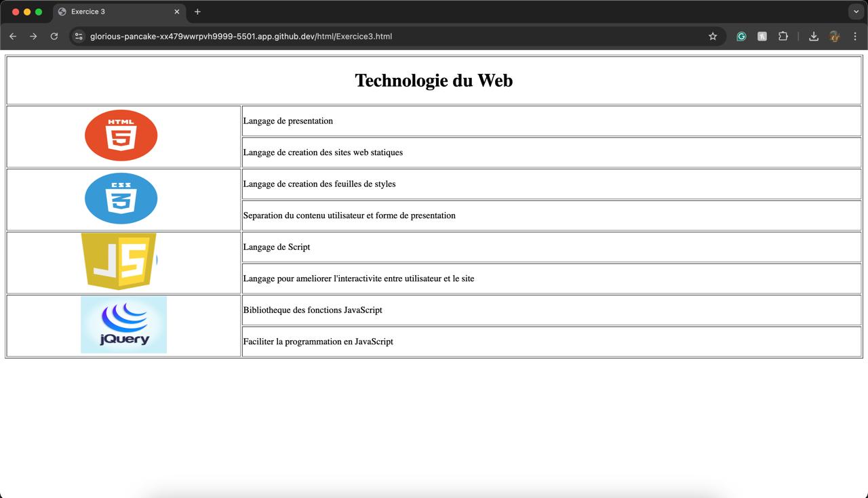Screen dimensions: 868x498
Task: Click the CSS3 logo image
Action: (121, 199)
